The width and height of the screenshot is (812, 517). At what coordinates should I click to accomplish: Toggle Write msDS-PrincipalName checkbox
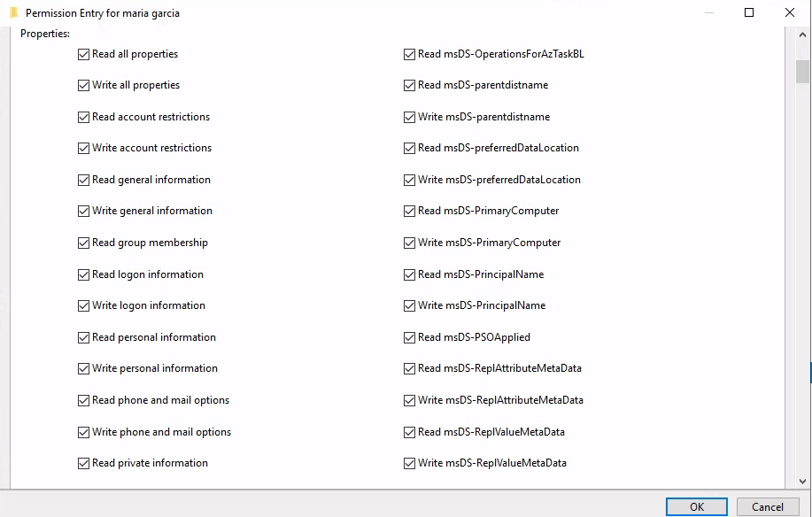pos(409,305)
